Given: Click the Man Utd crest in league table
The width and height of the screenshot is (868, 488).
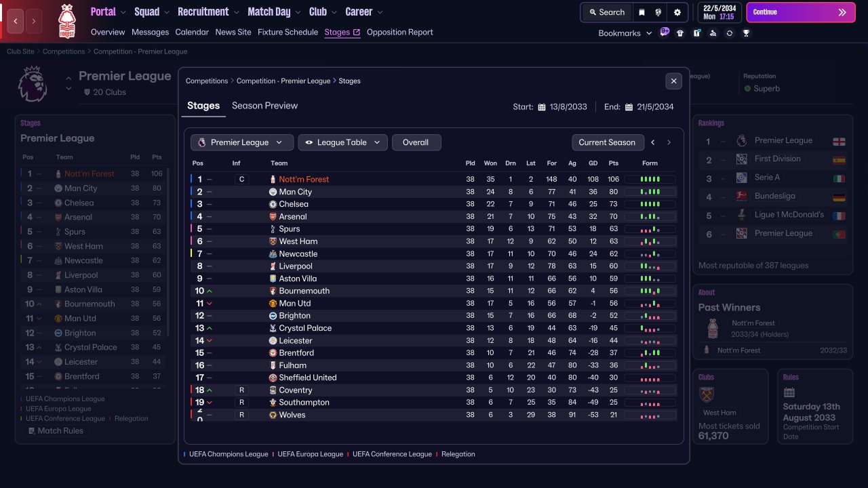Looking at the screenshot, I should click(x=273, y=303).
